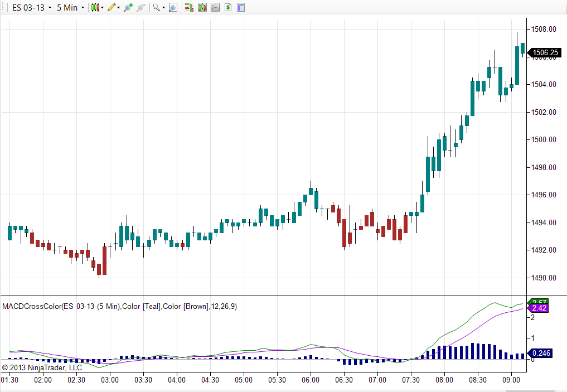The height and width of the screenshot is (392, 567).
Task: Click the zoom out magnifier icon
Action: click(141, 7)
